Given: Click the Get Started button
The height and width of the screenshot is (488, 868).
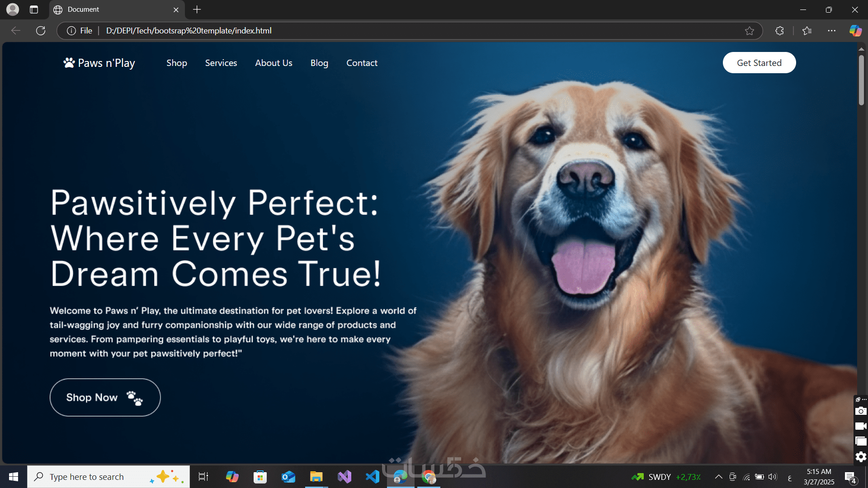Looking at the screenshot, I should (x=759, y=63).
